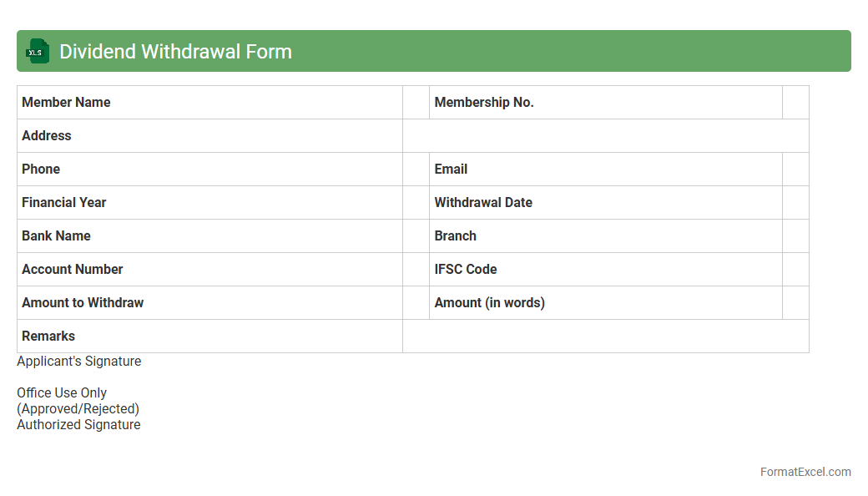Select the Remarks input cell
The height and width of the screenshot is (496, 868).
[x=605, y=337]
